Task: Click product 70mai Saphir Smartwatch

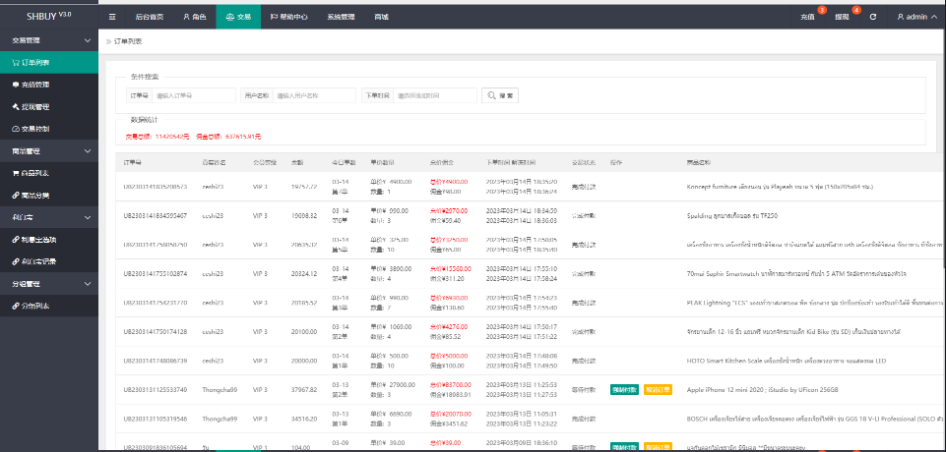Action: coord(796,273)
